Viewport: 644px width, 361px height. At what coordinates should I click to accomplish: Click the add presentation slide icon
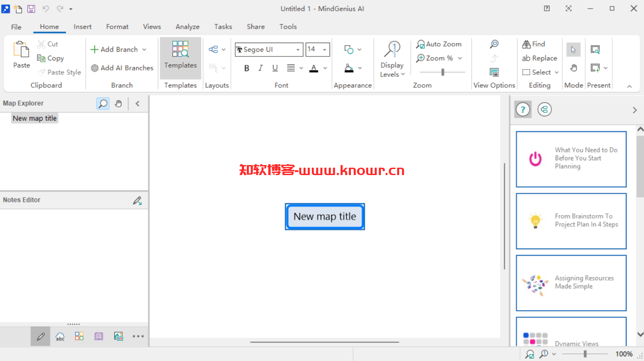tap(595, 68)
